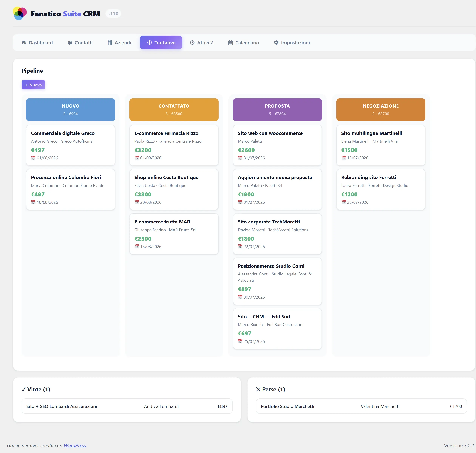Click the Trattative dollar coin icon
The height and width of the screenshot is (453, 476).
coord(149,42)
